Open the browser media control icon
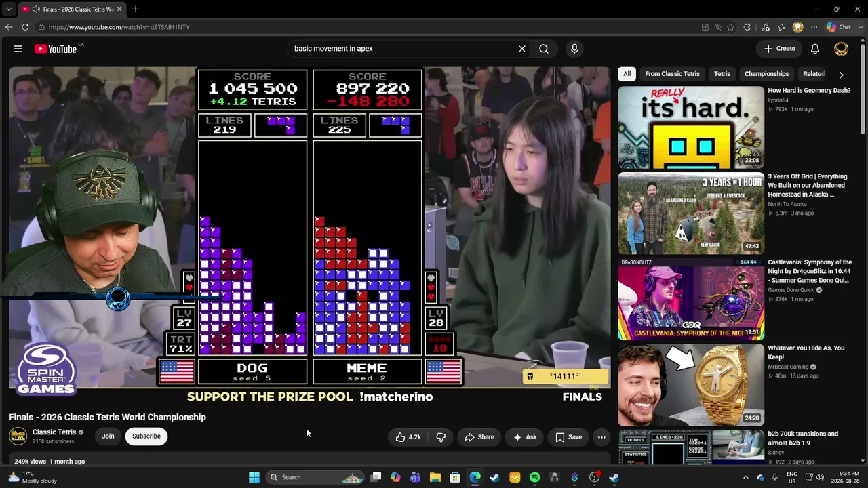The image size is (868, 488). 766,27
